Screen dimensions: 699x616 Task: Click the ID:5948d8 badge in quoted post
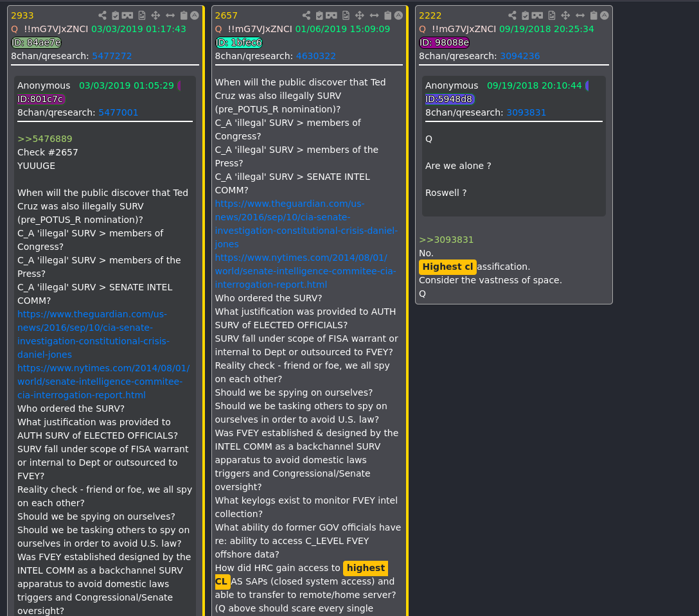pos(450,100)
